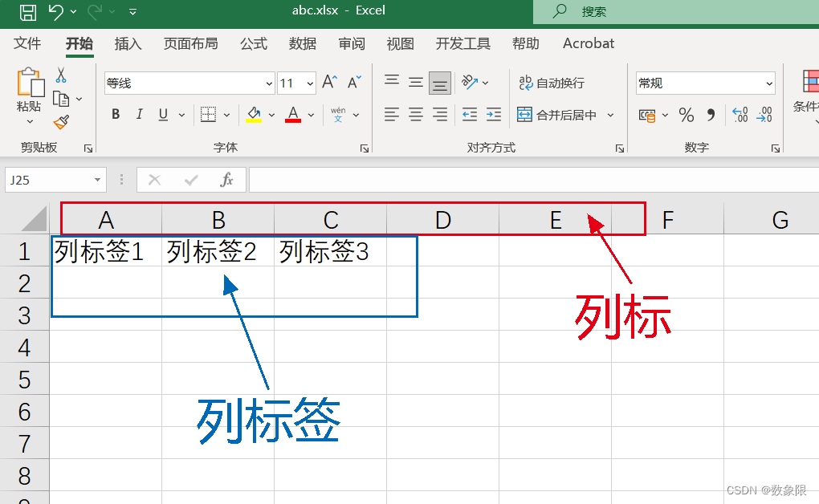Click the wén phonetic guide icon
The height and width of the screenshot is (504, 819).
pyautogui.click(x=338, y=114)
